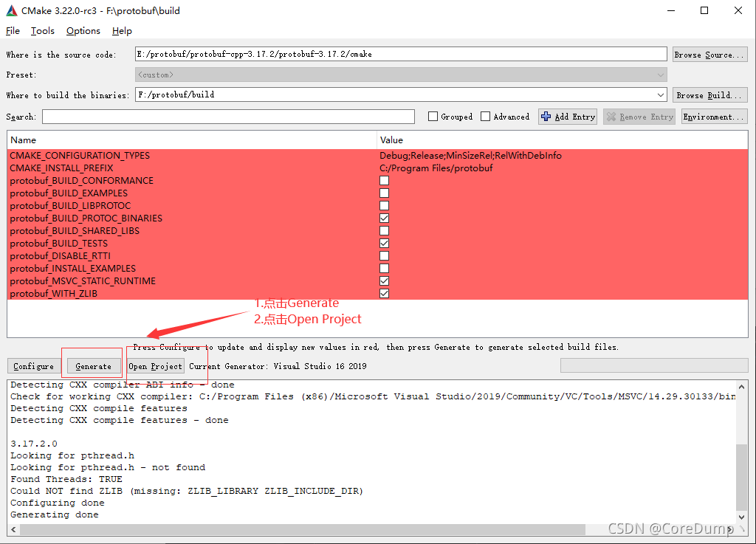This screenshot has height=544, width=756.
Task: Open the Tools menu
Action: [42, 31]
